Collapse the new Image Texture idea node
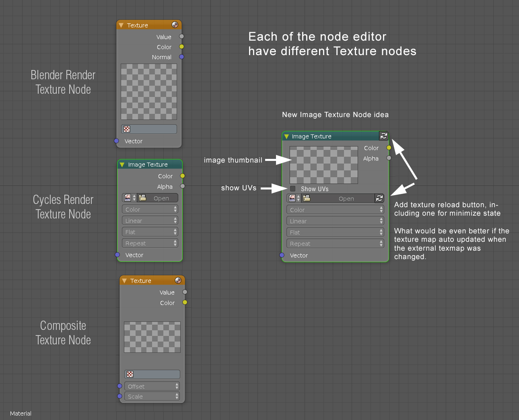This screenshot has height=420, width=519. coord(286,136)
